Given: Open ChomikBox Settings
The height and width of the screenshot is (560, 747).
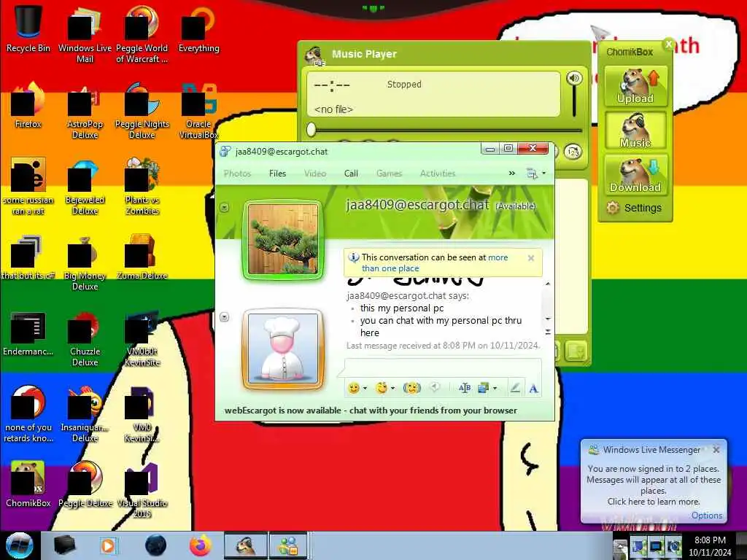Looking at the screenshot, I should tap(635, 208).
